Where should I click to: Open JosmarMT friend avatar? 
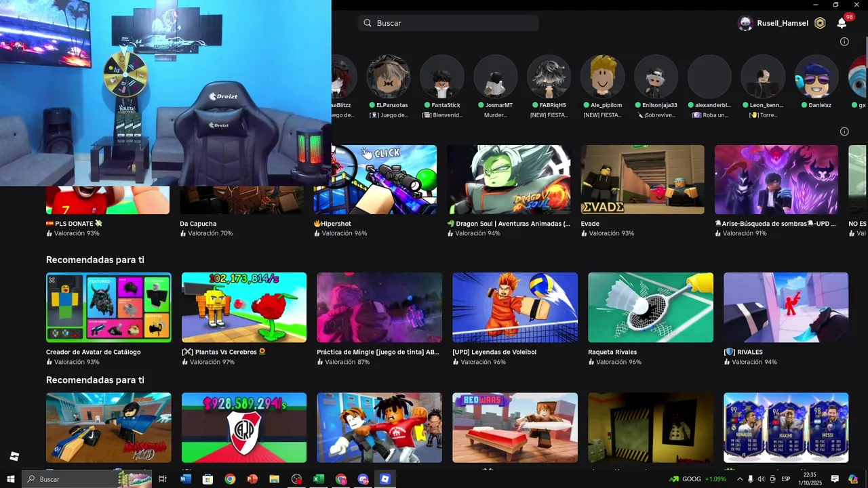tap(496, 77)
